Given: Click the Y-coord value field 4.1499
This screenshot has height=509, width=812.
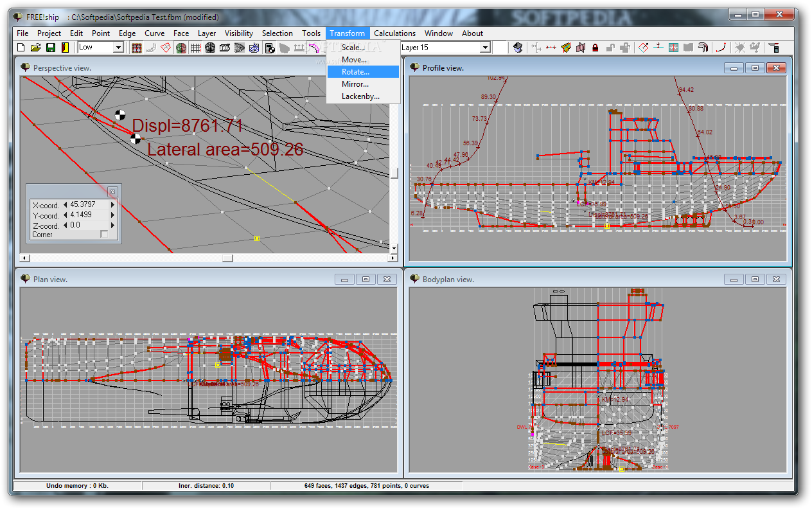Looking at the screenshot, I should (x=89, y=215).
